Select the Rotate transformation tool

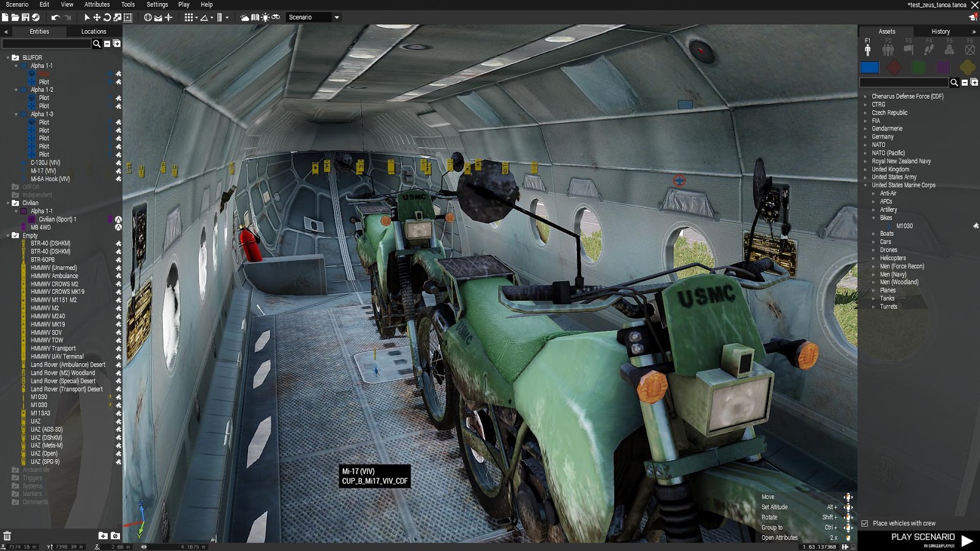click(x=107, y=17)
